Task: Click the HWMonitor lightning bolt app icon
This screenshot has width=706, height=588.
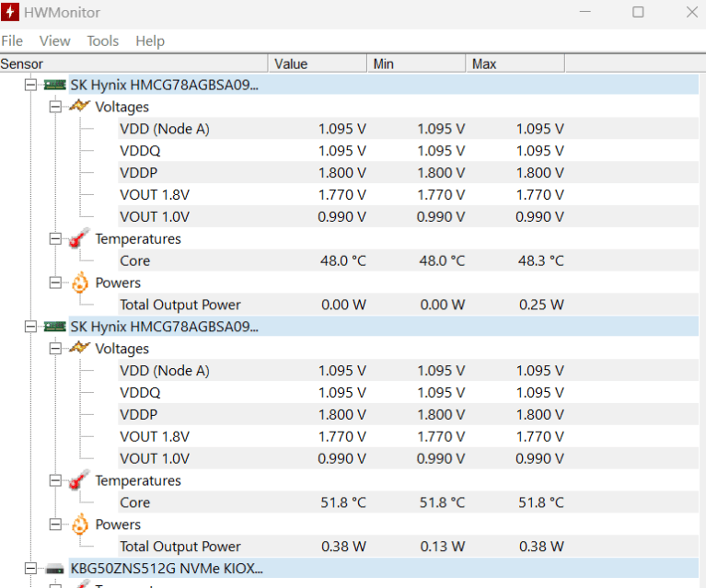Action: point(10,12)
